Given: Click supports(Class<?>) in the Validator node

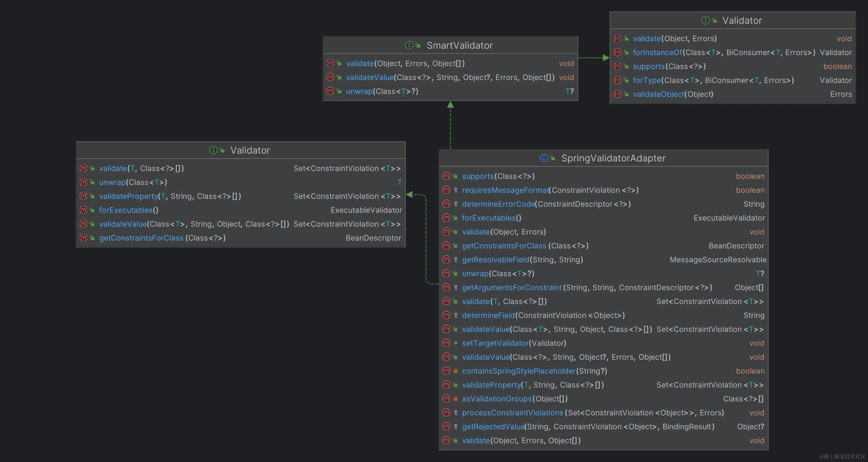Looking at the screenshot, I should (669, 66).
